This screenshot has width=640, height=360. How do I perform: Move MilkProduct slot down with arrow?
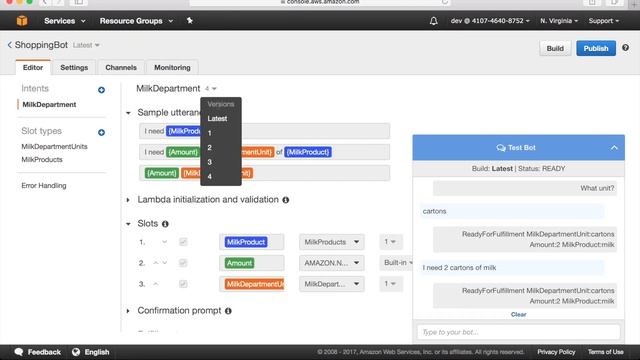(164, 242)
